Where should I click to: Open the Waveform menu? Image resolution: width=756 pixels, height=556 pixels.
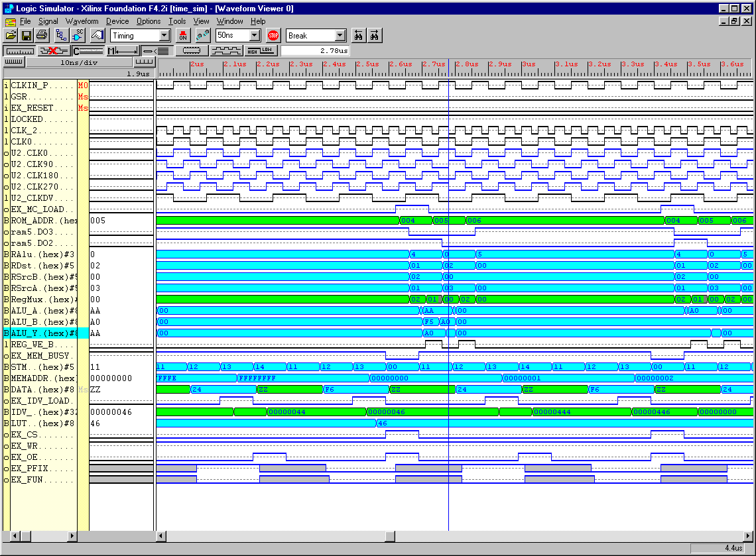82,21
